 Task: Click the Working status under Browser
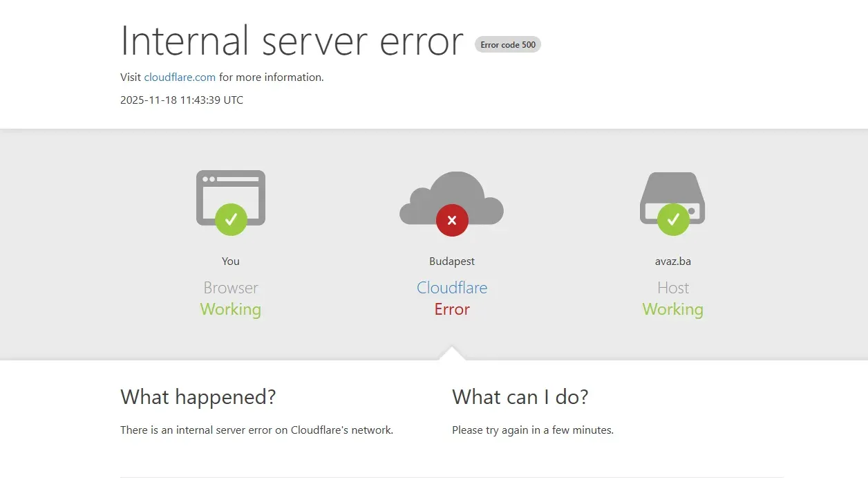230,309
